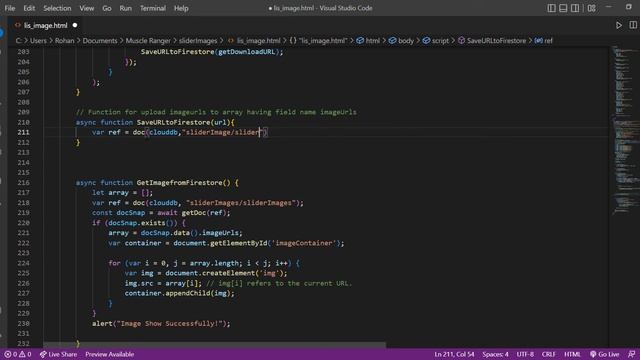Change line endings via CRLF indicator
This screenshot has width=640, height=360.
coord(549,354)
